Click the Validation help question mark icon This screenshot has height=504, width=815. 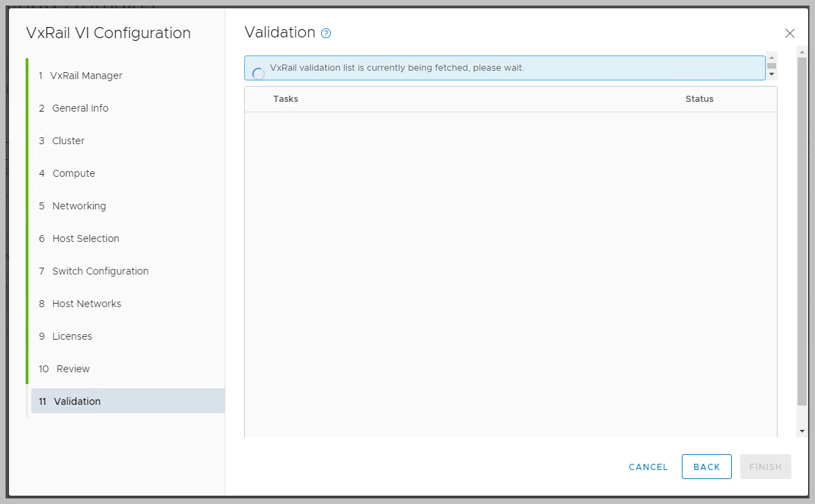pyautogui.click(x=326, y=33)
